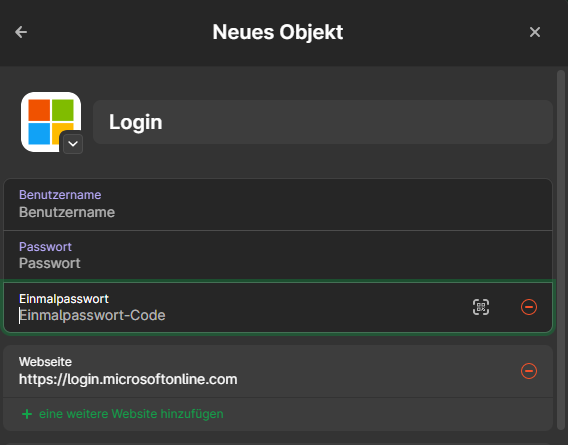
Task: Open the Passwort field label menu
Action: tap(45, 246)
